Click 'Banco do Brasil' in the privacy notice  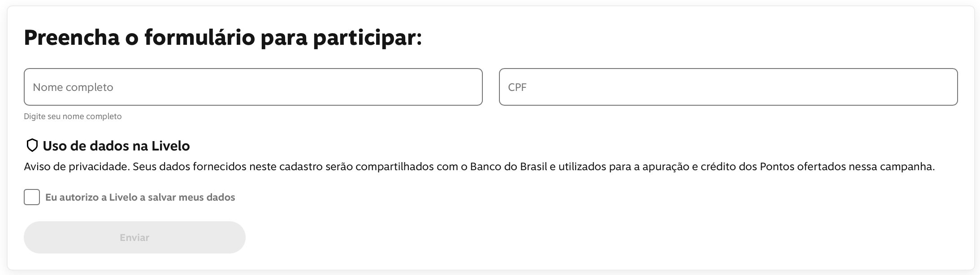pyautogui.click(x=508, y=167)
